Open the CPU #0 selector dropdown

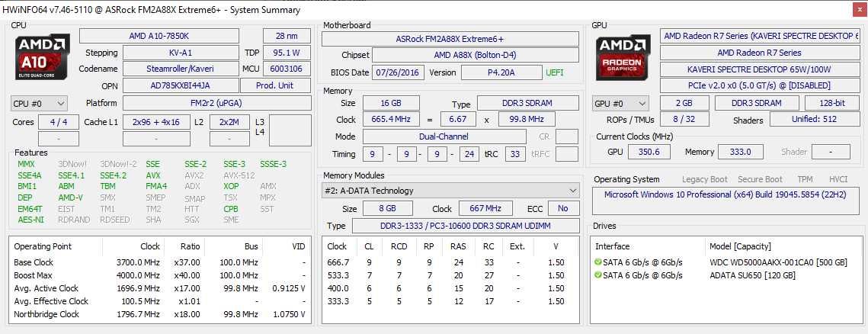pos(39,104)
